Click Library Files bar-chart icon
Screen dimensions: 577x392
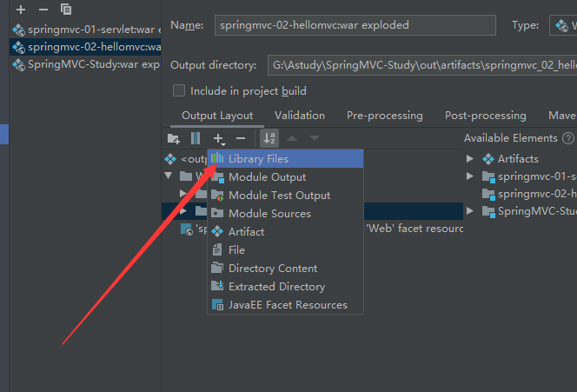click(217, 159)
